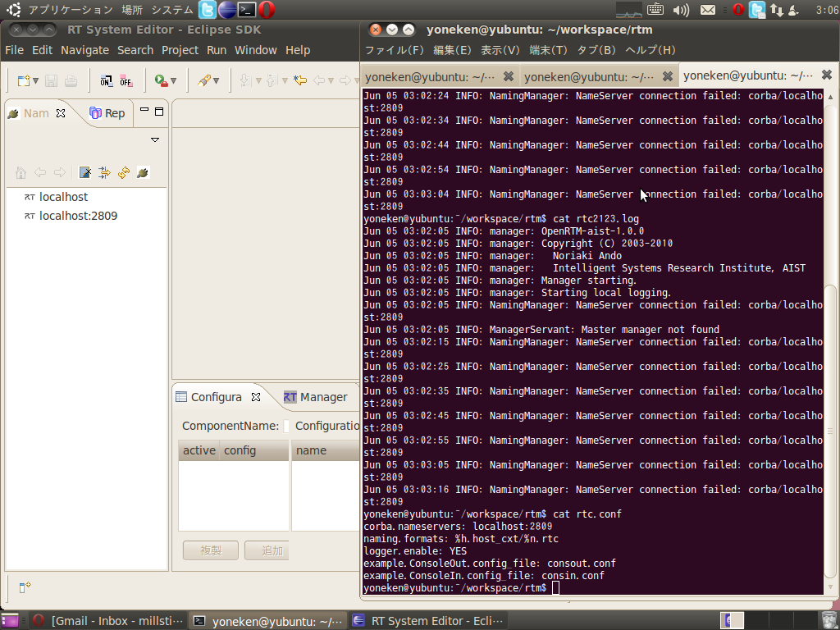Launch the terminal from the top panel launcher
Screen dimensions: 840x630
(246, 10)
